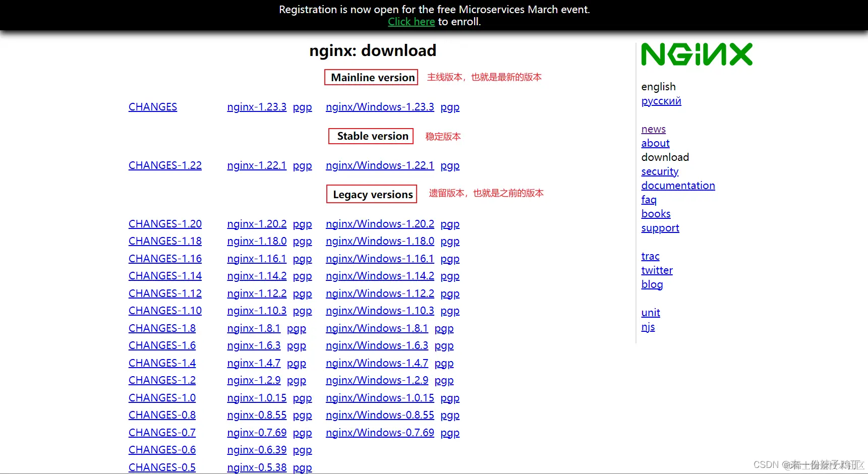Viewport: 868px width, 474px height.
Task: Open CHANGES-1.14 link
Action: click(x=165, y=276)
